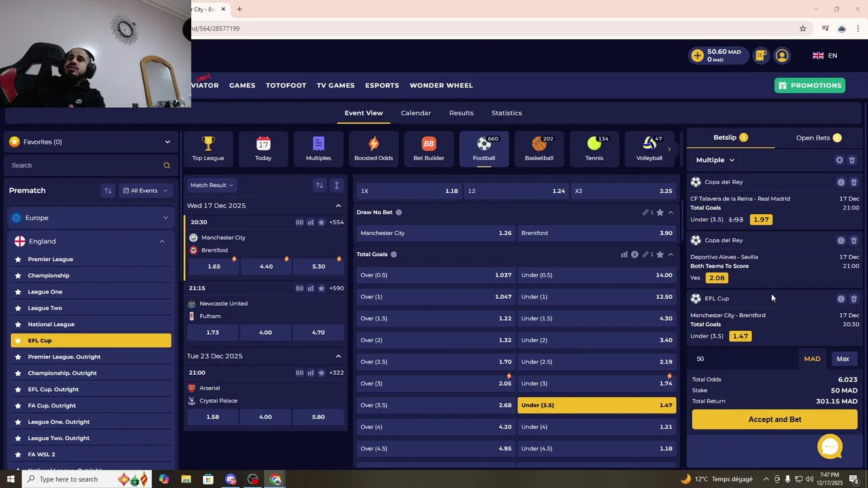
Task: Star the Championship league in sidebar
Action: [x=17, y=275]
